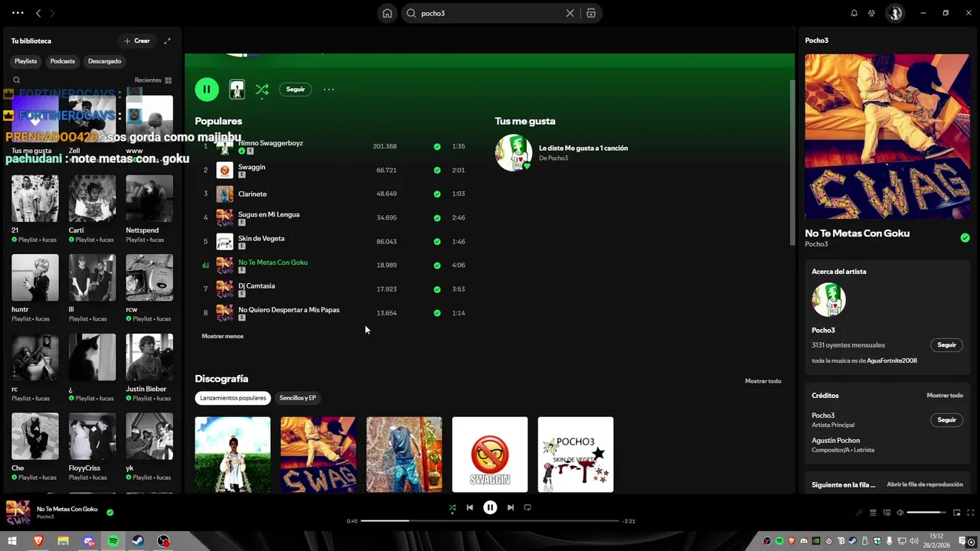980x551 pixels.
Task: Clear the pocho3 search with the X icon
Action: [x=570, y=13]
